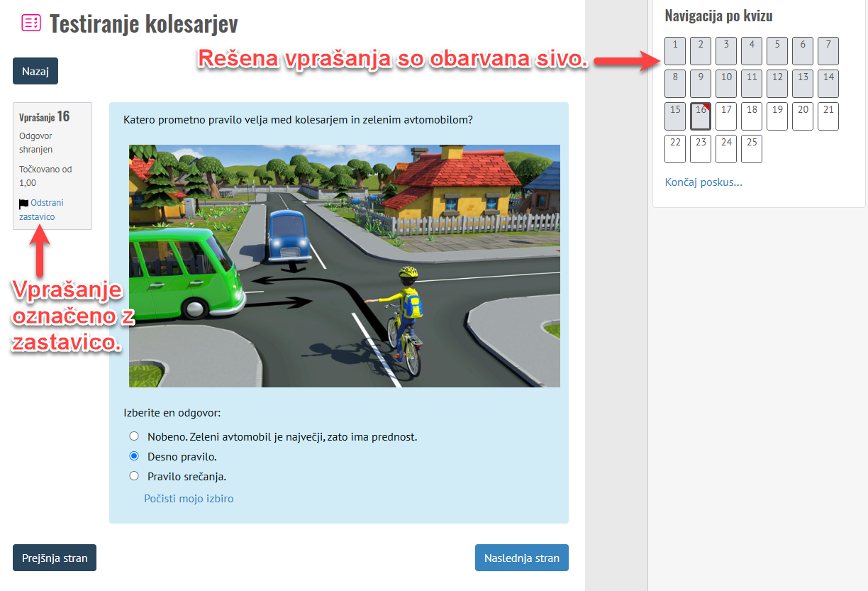The width and height of the screenshot is (868, 591).
Task: Click the black flag icon for question 16
Action: click(24, 204)
